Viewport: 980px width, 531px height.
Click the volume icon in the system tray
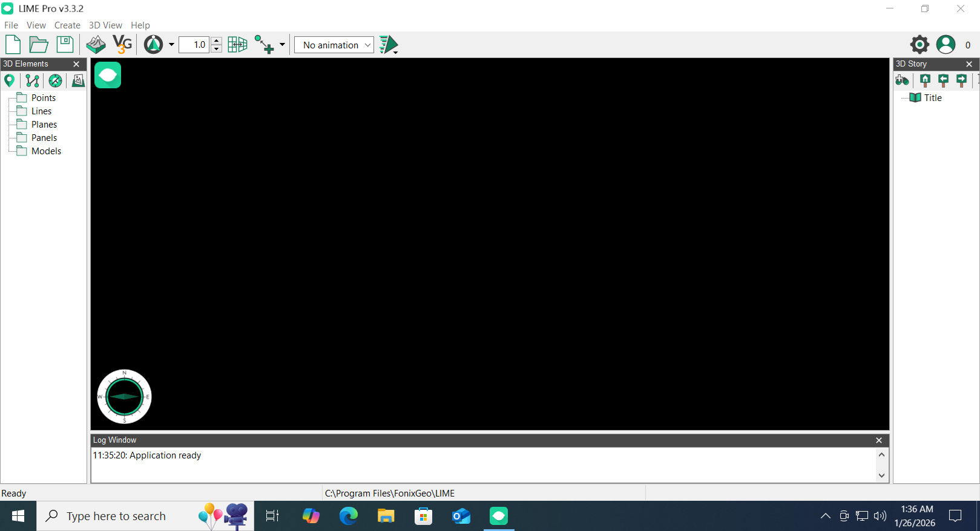tap(880, 516)
